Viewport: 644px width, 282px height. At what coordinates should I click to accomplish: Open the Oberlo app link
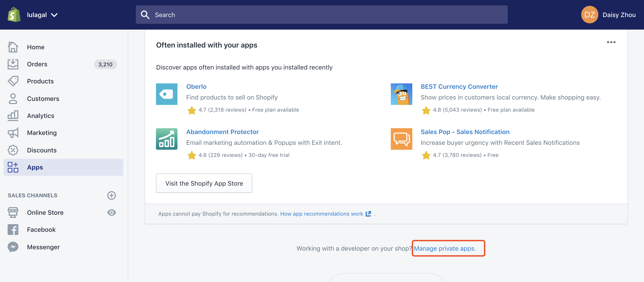[196, 87]
